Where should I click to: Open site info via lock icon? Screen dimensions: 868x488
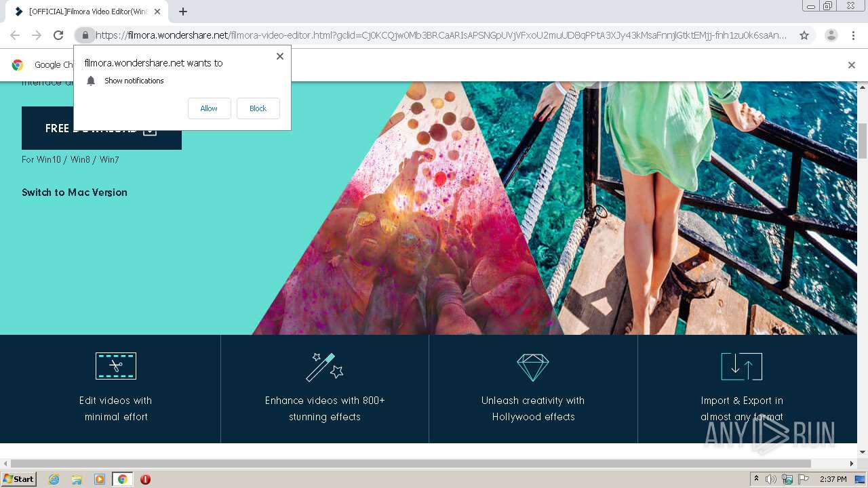[x=85, y=35]
